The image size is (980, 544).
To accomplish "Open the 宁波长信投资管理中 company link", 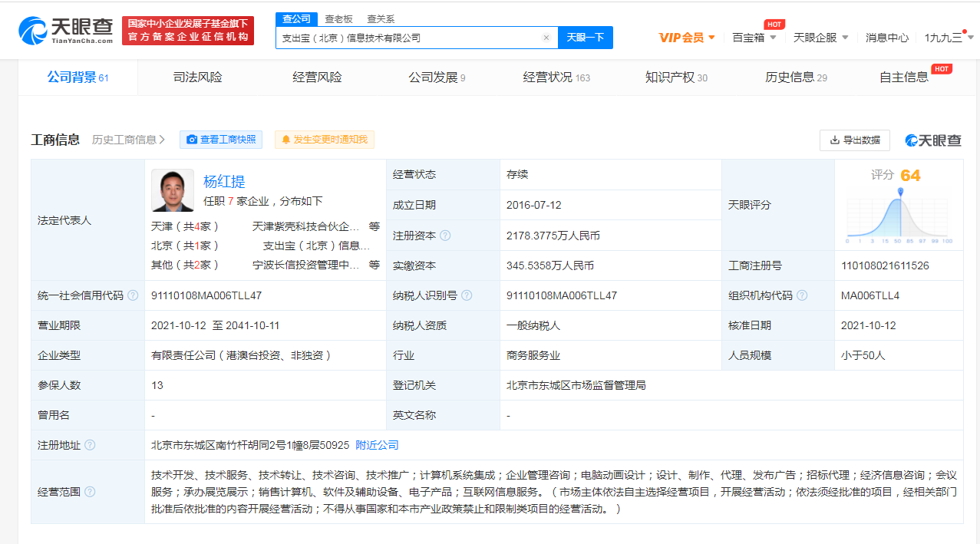I will coord(306,265).
